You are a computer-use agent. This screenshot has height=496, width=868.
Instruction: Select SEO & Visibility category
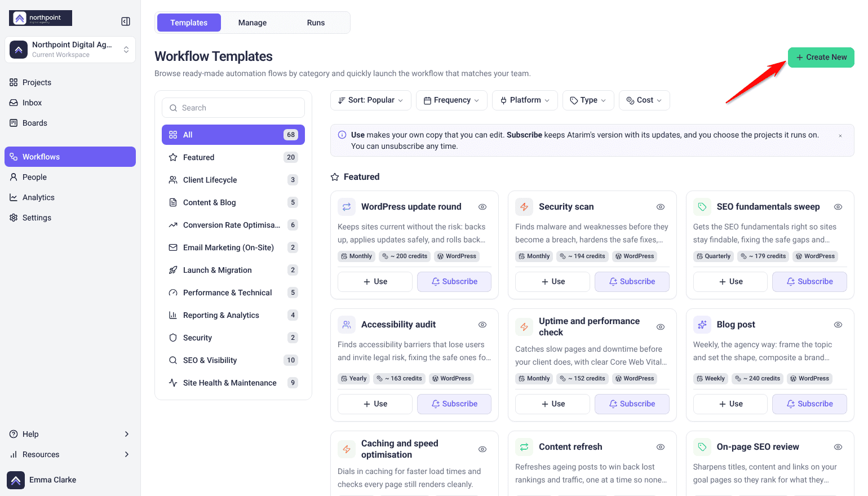click(233, 360)
